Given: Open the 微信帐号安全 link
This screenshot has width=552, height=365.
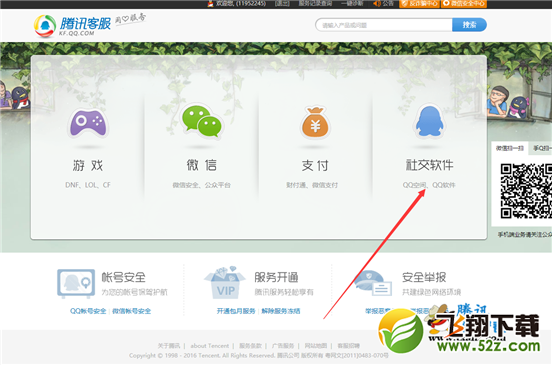Looking at the screenshot, I should click(131, 311).
